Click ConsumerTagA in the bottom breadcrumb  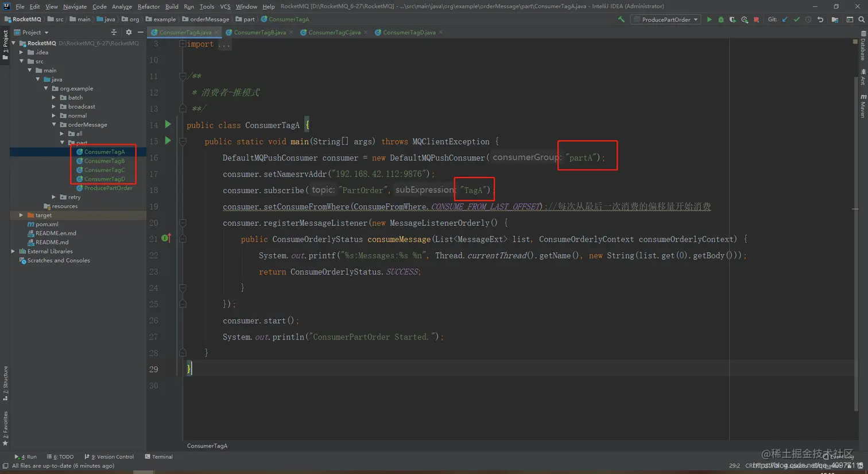[x=207, y=446]
